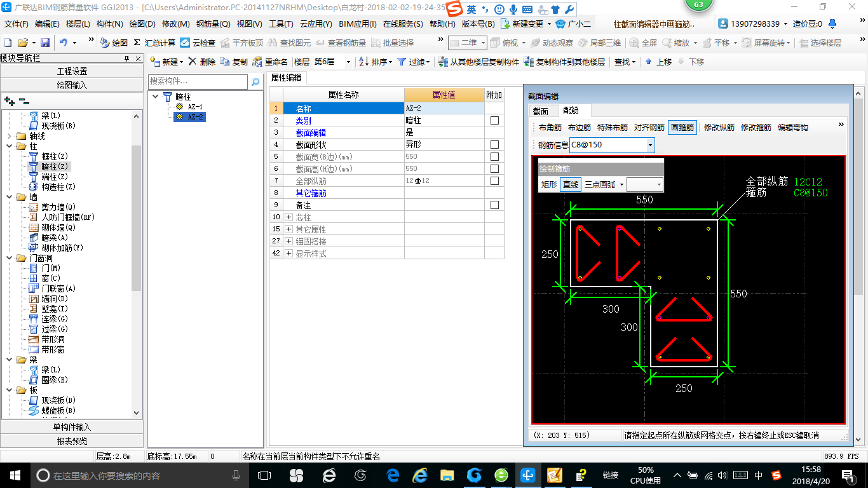Open the 广小二 assistant
Screen dimensions: 868x488
(574, 24)
